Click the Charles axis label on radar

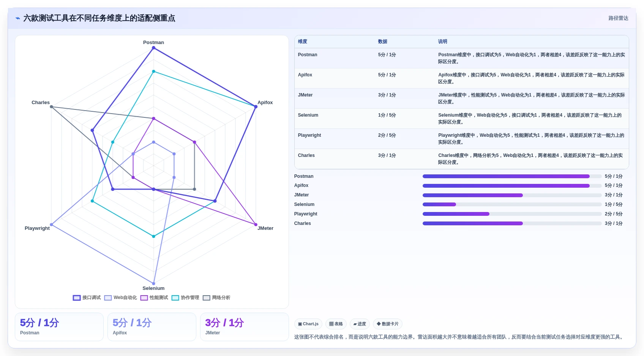click(x=41, y=103)
